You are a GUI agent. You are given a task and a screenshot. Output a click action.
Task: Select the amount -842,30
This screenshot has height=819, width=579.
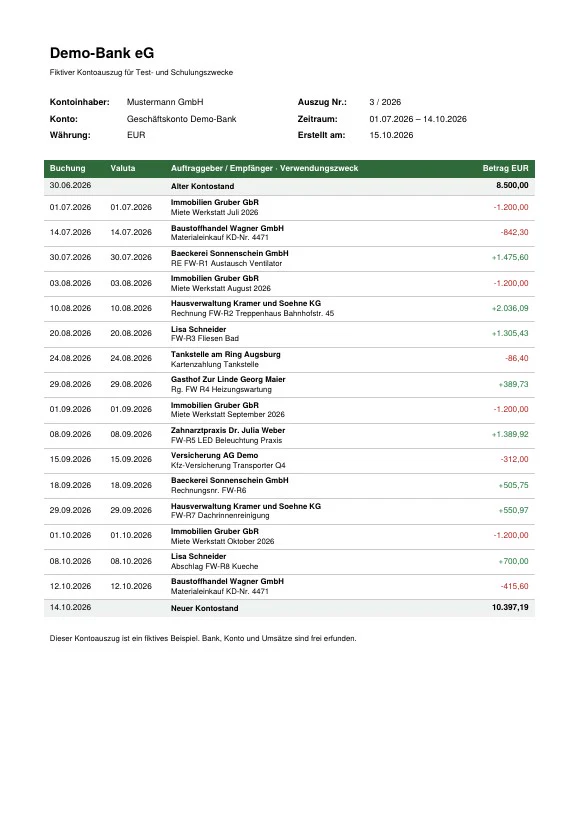[514, 232]
